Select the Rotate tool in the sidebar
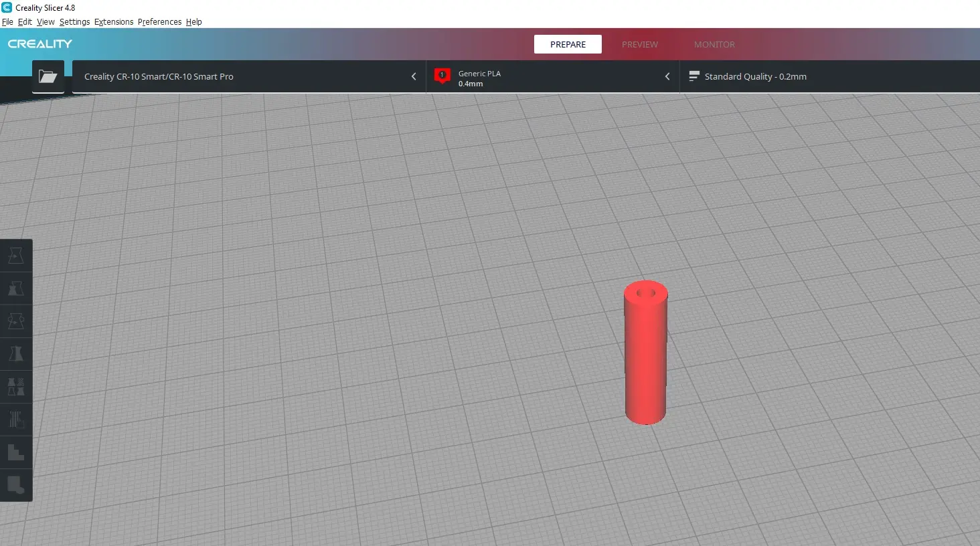Image resolution: width=980 pixels, height=546 pixels. point(16,321)
